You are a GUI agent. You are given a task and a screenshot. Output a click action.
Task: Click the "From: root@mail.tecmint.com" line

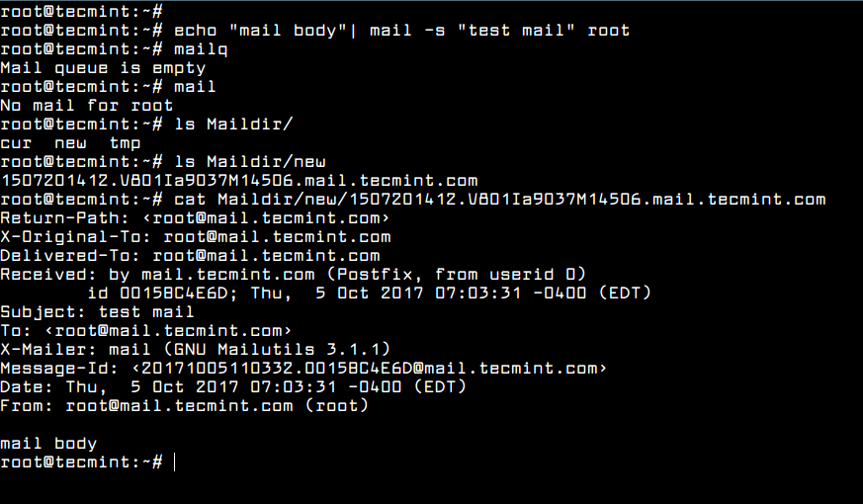coord(185,406)
